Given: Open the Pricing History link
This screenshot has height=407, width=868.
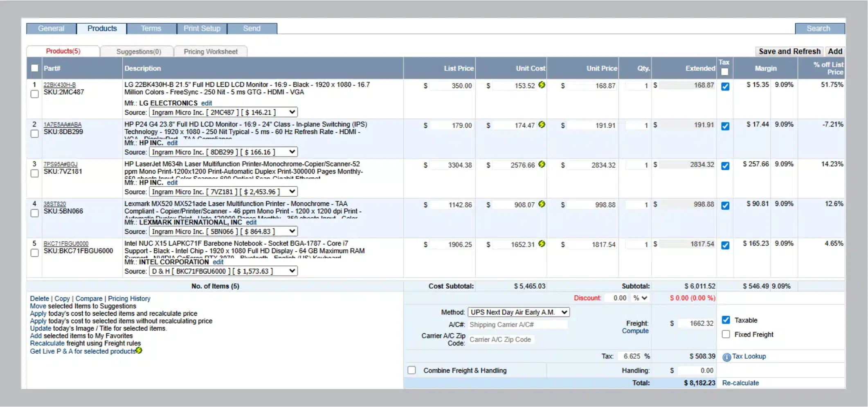Looking at the screenshot, I should coord(129,298).
